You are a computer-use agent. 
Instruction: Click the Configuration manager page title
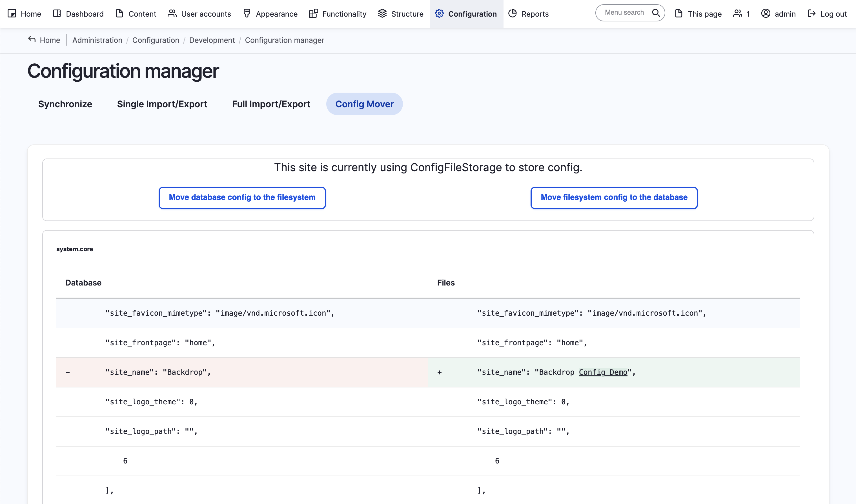pos(123,71)
